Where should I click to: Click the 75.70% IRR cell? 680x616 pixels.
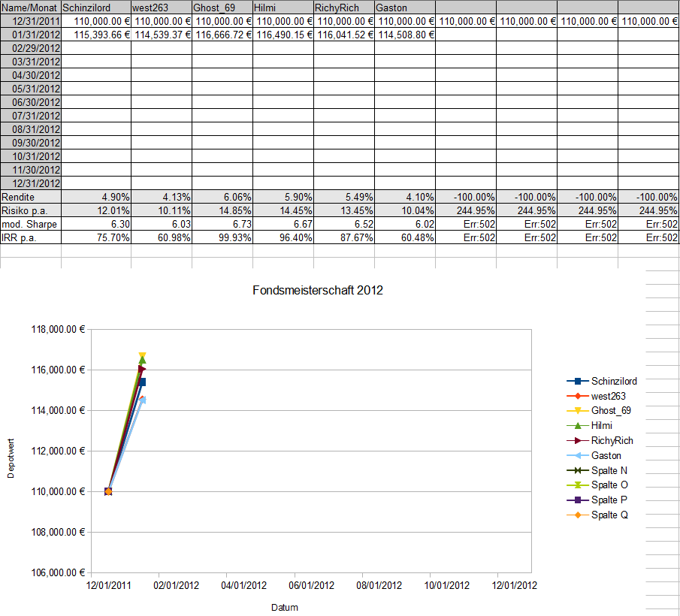(96, 237)
